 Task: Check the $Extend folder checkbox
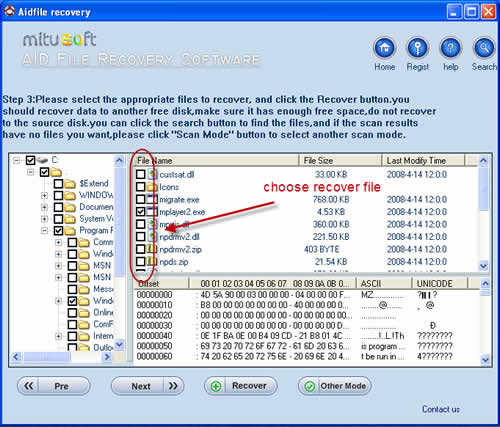click(58, 184)
